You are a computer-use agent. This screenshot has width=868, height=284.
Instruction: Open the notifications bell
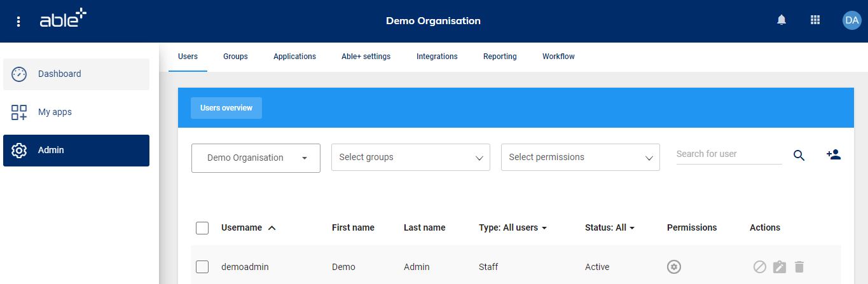point(782,20)
